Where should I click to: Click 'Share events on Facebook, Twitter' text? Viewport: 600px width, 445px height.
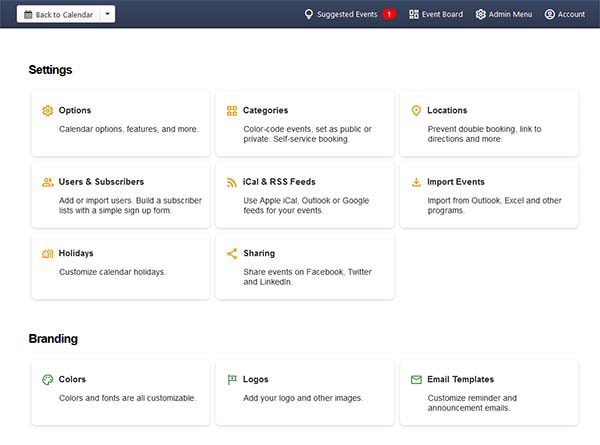(308, 277)
